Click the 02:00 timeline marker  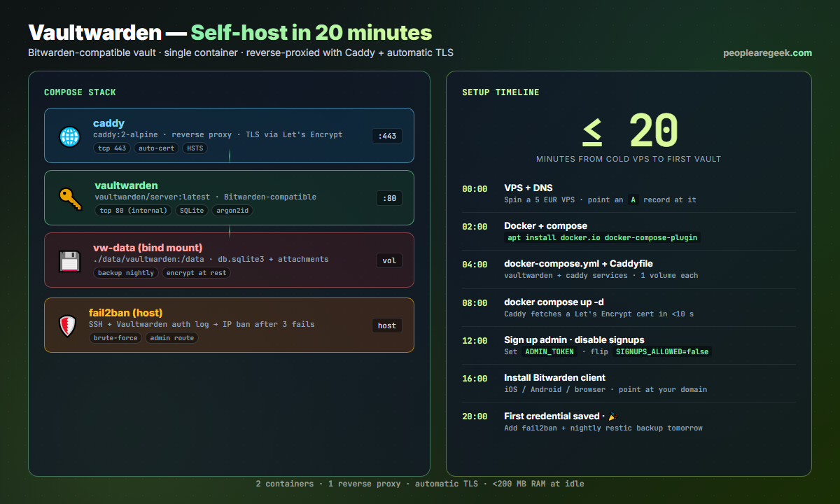coord(475,227)
